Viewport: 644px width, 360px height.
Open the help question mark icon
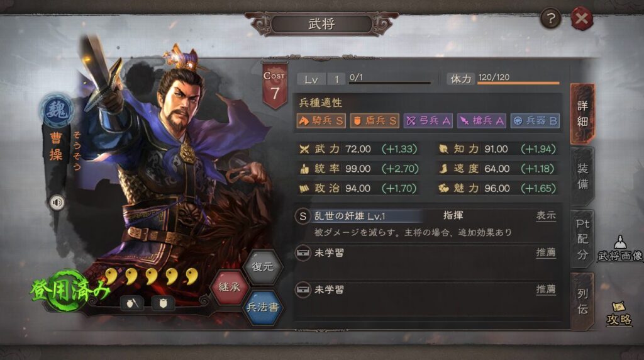(x=551, y=18)
